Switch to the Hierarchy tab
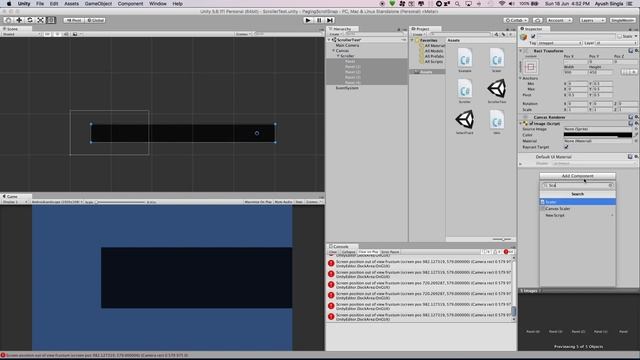 click(342, 29)
